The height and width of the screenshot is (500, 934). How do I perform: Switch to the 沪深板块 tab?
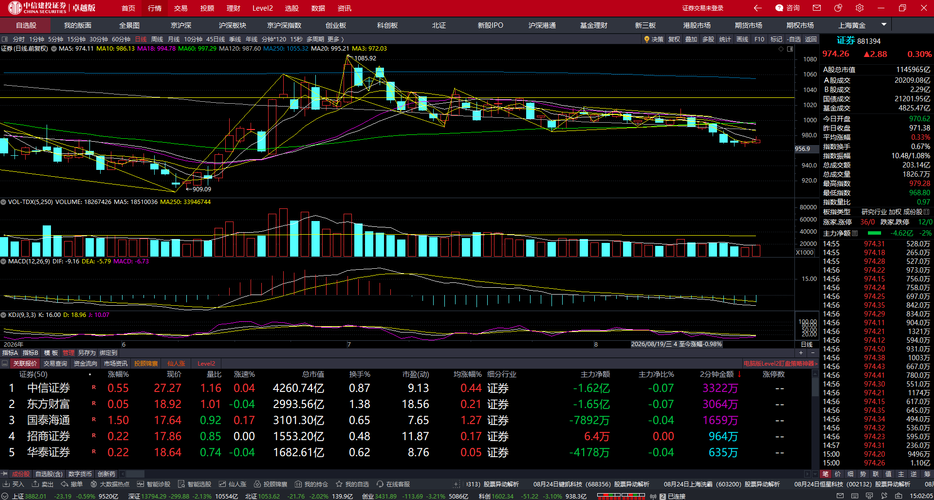tap(232, 26)
